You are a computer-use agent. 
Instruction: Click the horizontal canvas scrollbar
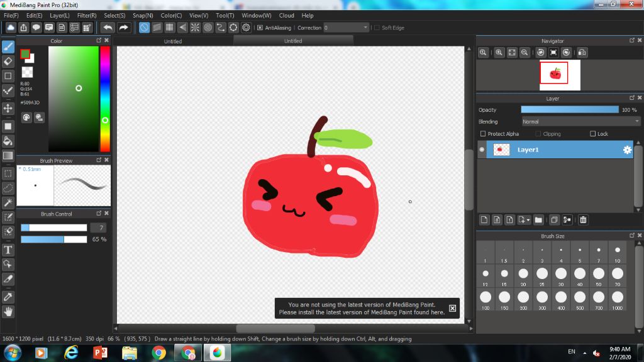pos(275,328)
